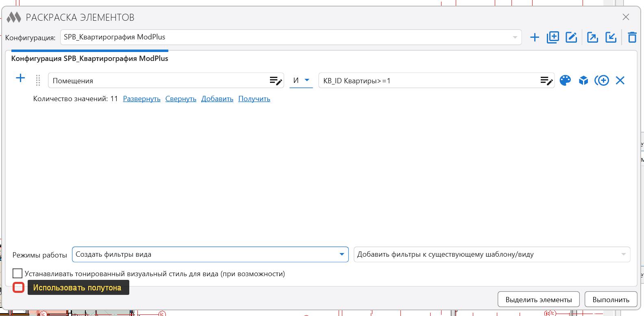644x316 pixels.
Task: Rename the configuration with edit icon
Action: [571, 37]
